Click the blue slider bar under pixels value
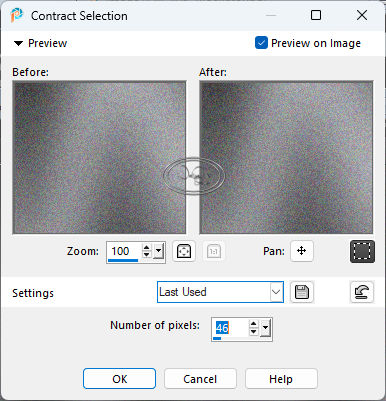The width and height of the screenshot is (386, 401). point(217,338)
